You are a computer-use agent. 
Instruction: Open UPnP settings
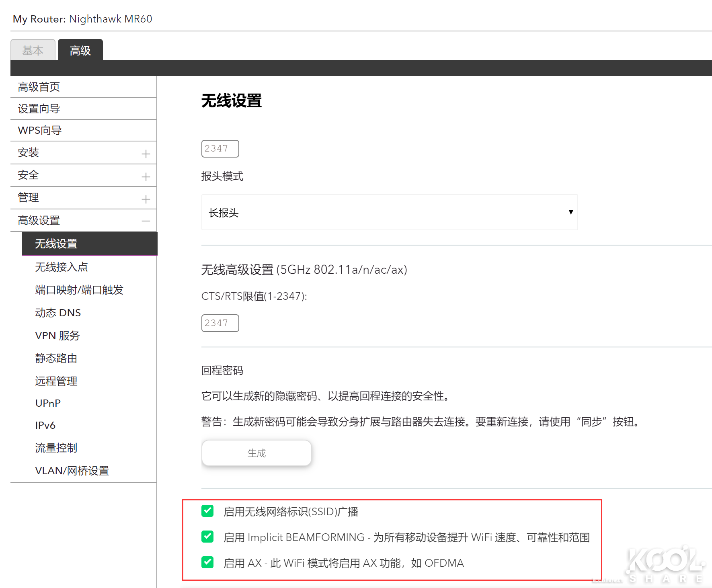[x=48, y=403]
